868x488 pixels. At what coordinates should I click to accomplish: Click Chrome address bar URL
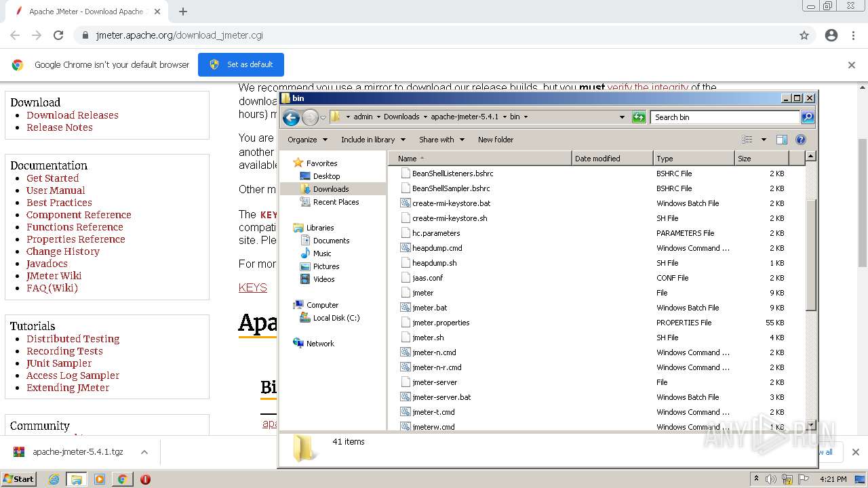[x=179, y=35]
